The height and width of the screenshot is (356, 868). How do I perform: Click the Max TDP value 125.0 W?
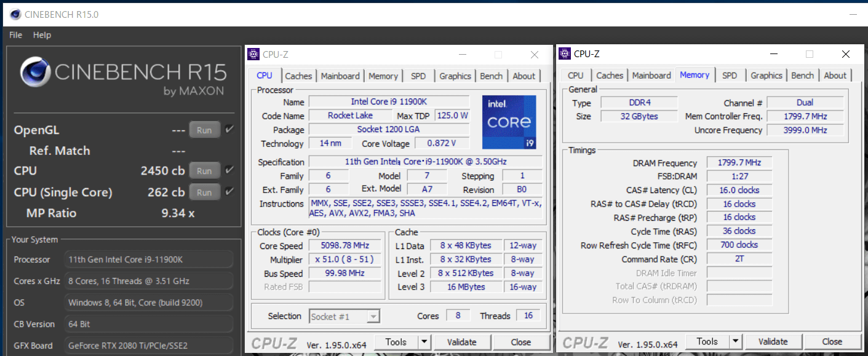tap(452, 115)
